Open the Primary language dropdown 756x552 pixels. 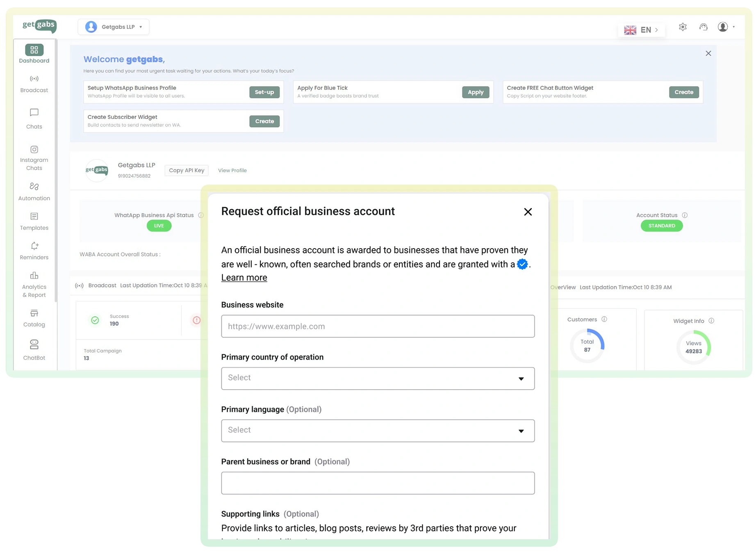point(378,431)
